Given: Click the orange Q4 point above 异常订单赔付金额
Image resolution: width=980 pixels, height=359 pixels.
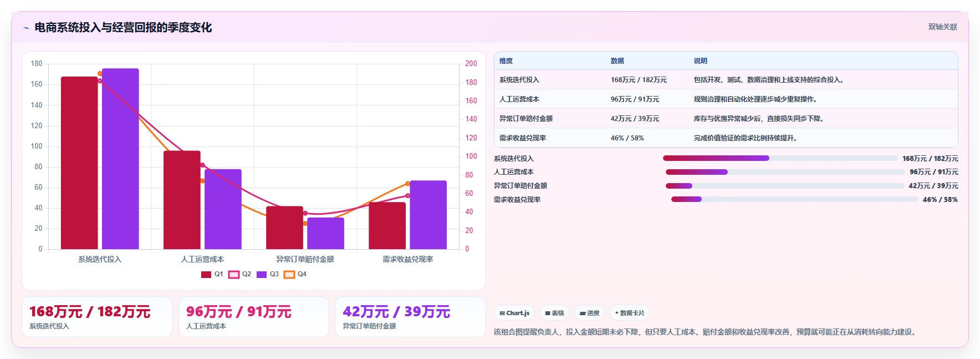Looking at the screenshot, I should point(305,224).
